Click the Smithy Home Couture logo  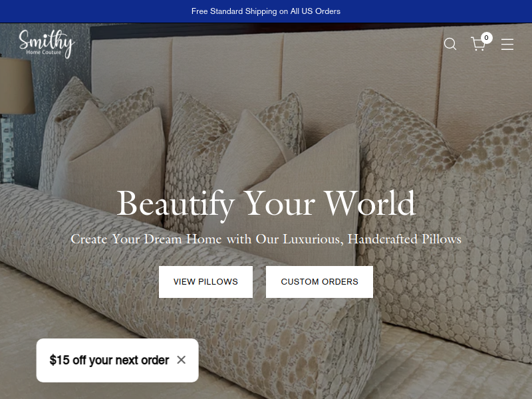[x=47, y=44]
